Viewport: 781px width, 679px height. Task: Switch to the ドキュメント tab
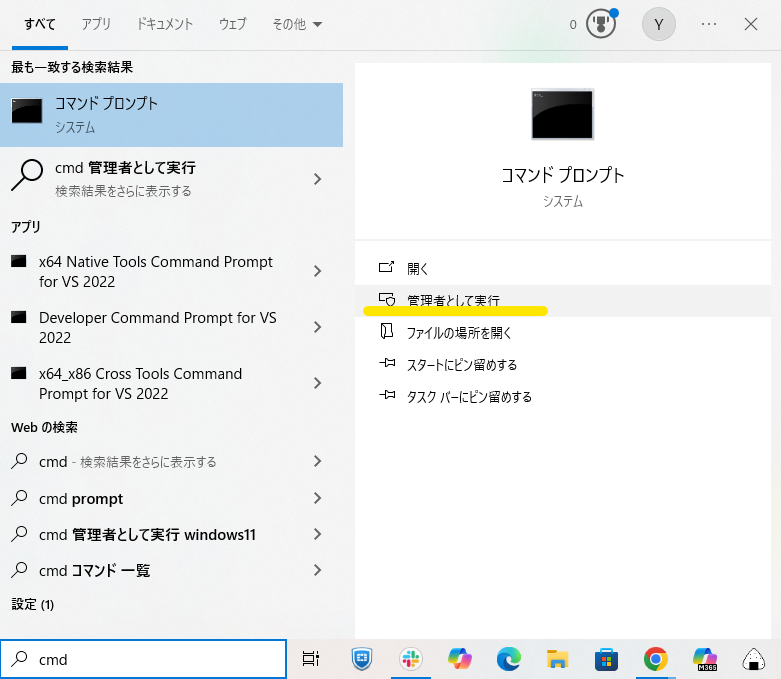click(x=165, y=24)
